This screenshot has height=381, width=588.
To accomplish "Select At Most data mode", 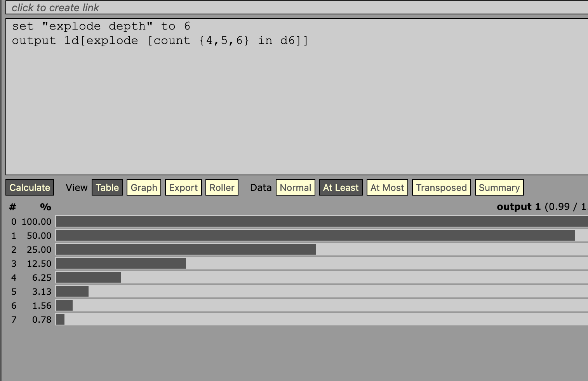I will (387, 187).
